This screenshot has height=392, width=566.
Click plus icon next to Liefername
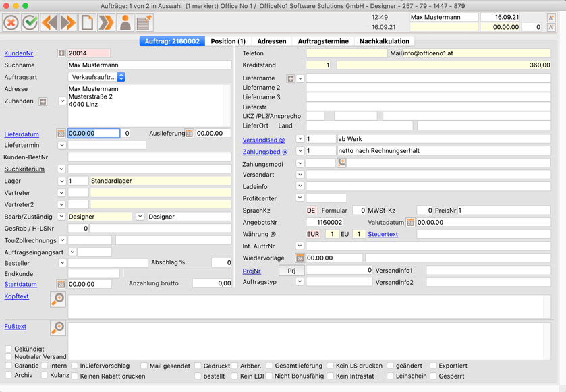pos(291,78)
